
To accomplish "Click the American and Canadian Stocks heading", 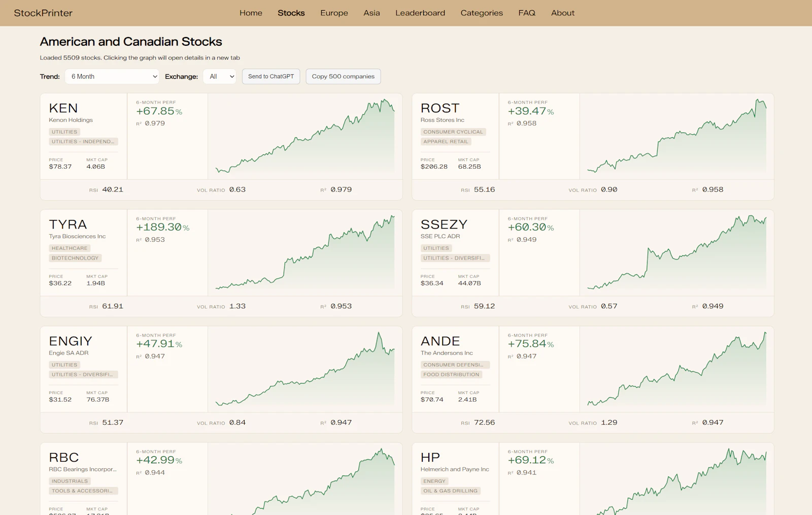I will 131,42.
